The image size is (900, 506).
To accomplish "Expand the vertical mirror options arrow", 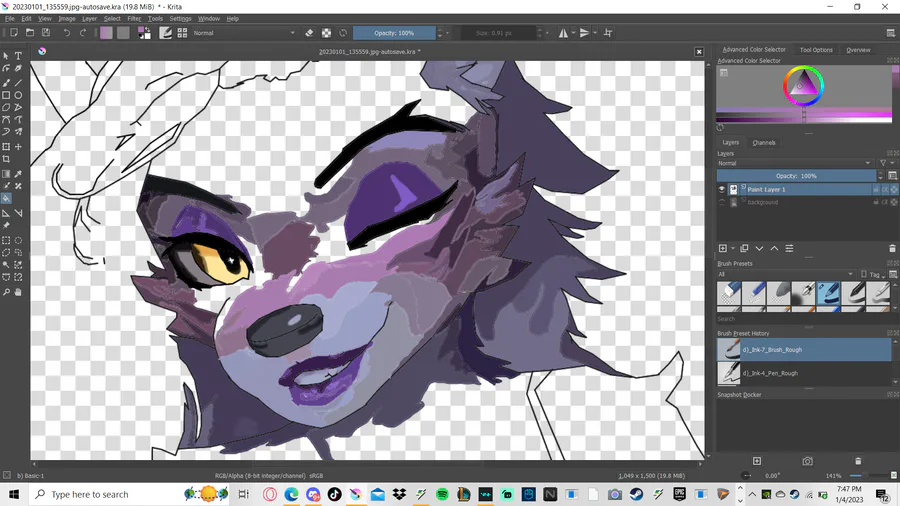I will [595, 33].
